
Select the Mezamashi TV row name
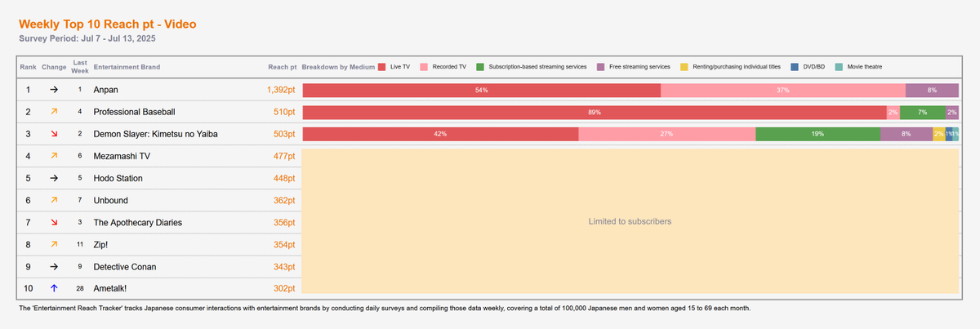[x=122, y=156]
